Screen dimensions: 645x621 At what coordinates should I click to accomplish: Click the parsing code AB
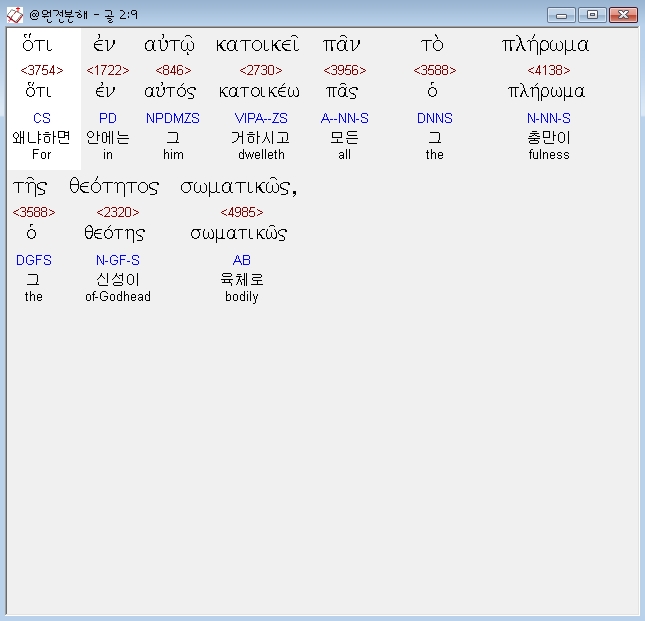pos(241,260)
